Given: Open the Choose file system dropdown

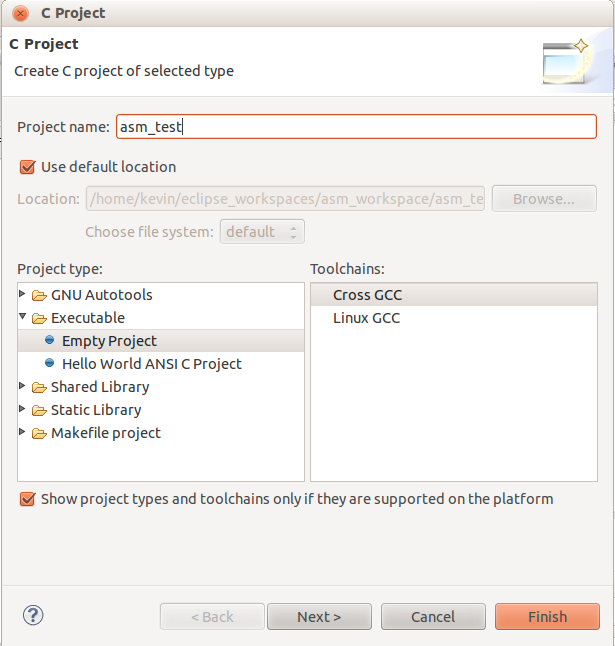Looking at the screenshot, I should (262, 232).
